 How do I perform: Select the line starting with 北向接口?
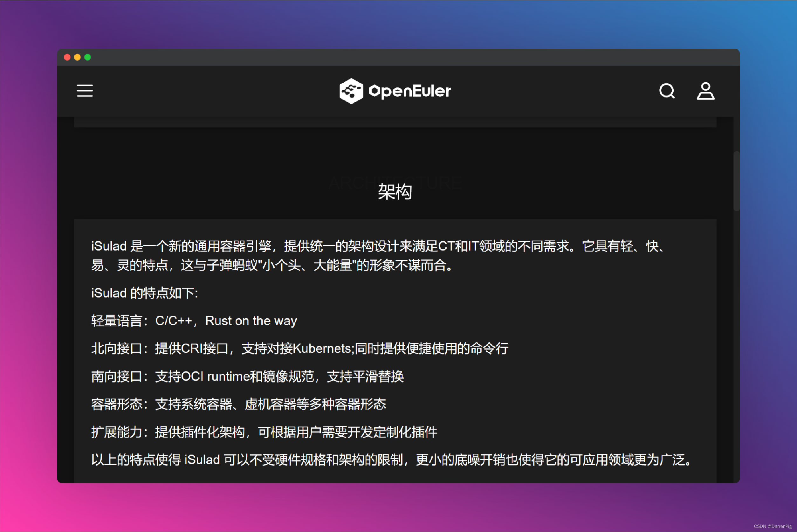(300, 349)
